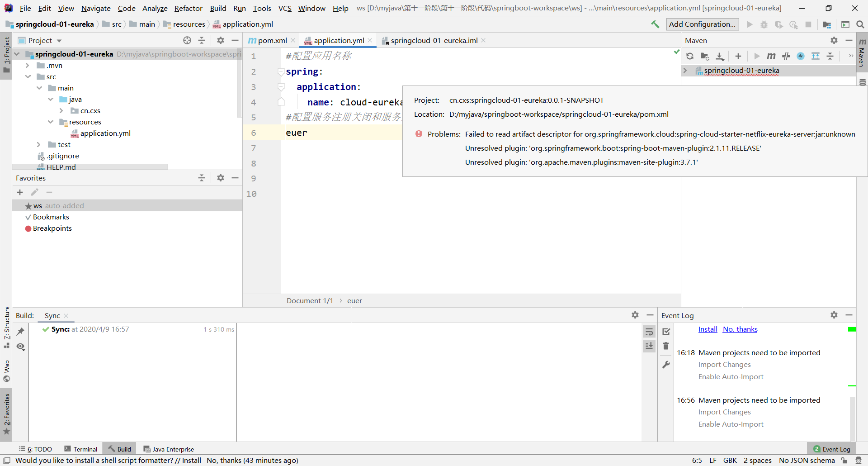The height and width of the screenshot is (466, 868).
Task: Open Event Log settings wrench icon
Action: [666, 365]
